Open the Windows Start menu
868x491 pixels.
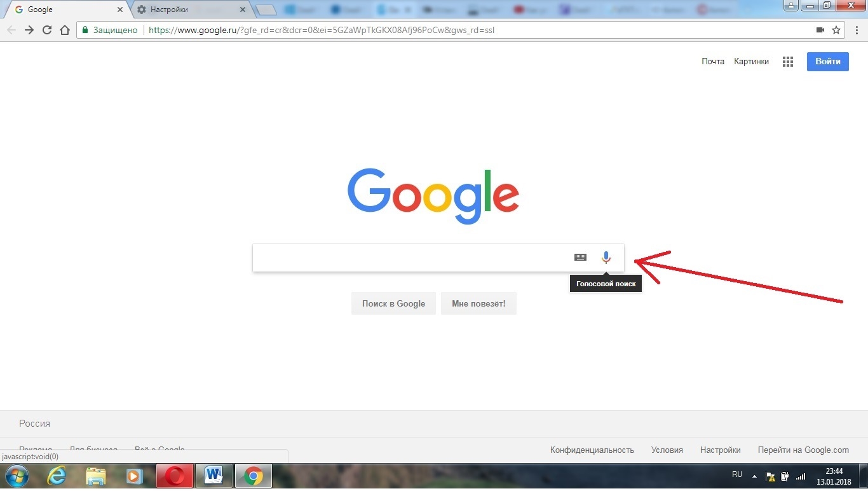click(x=17, y=476)
